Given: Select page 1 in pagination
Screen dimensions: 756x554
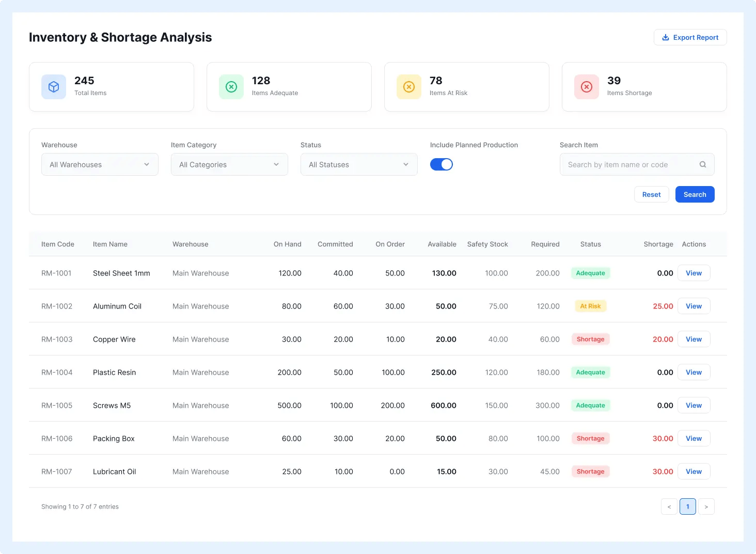Looking at the screenshot, I should pyautogui.click(x=688, y=506).
